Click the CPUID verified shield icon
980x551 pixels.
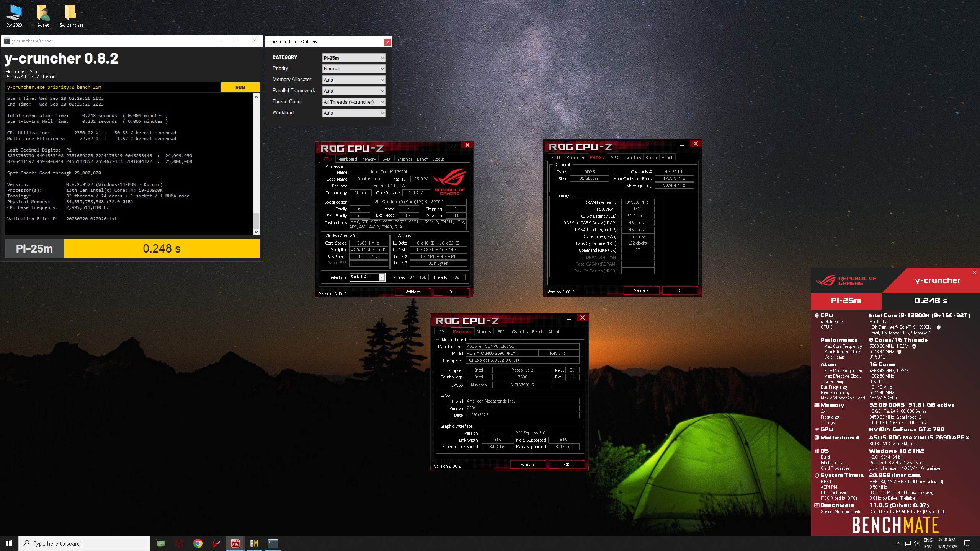tap(938, 328)
